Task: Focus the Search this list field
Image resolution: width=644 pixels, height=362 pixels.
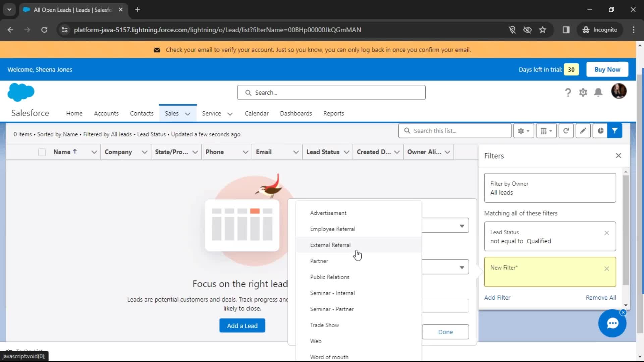Action: pyautogui.click(x=455, y=131)
